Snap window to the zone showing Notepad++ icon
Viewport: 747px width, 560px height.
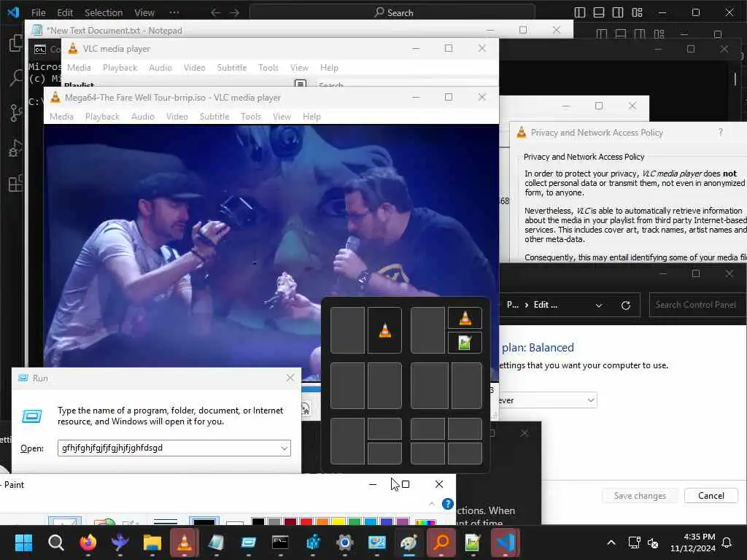(465, 343)
